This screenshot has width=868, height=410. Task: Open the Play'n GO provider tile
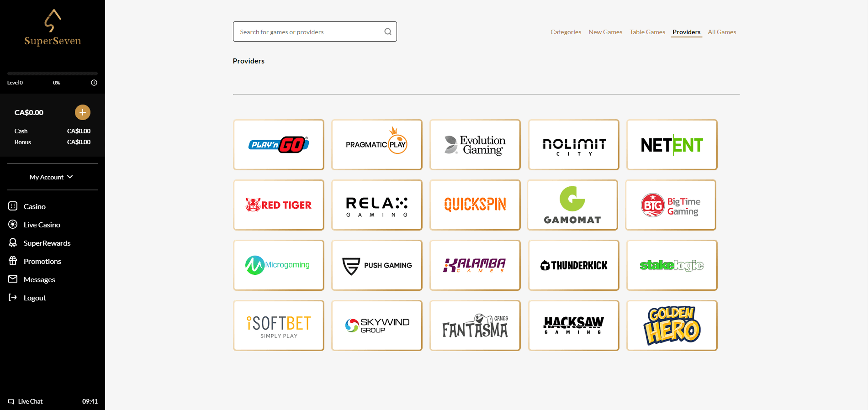tap(279, 145)
